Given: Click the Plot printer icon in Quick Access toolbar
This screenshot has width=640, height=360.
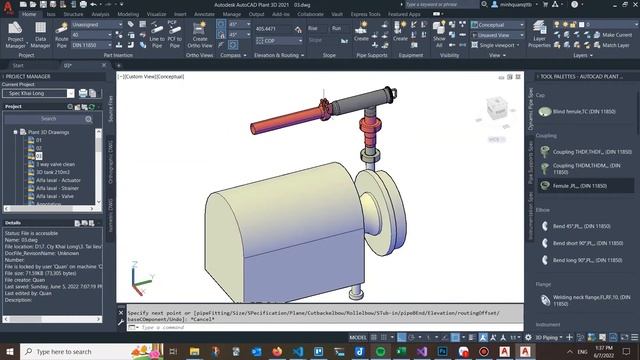Looking at the screenshot, I should [x=83, y=4].
